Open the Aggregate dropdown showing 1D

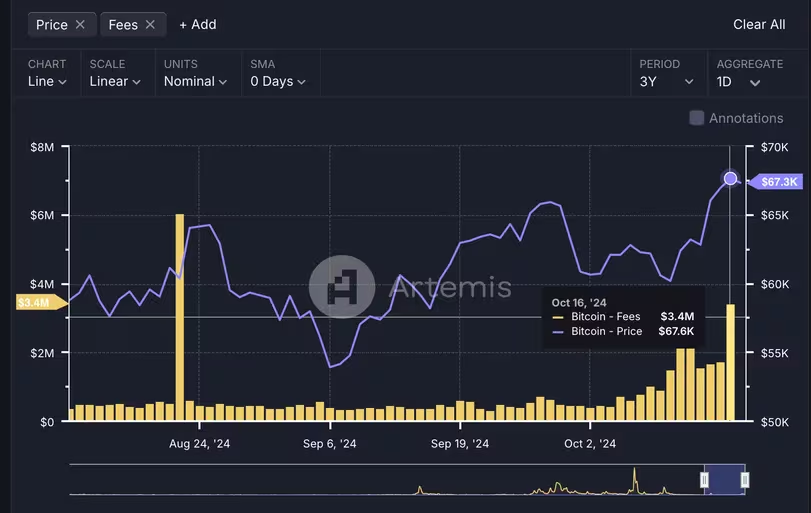(738, 82)
